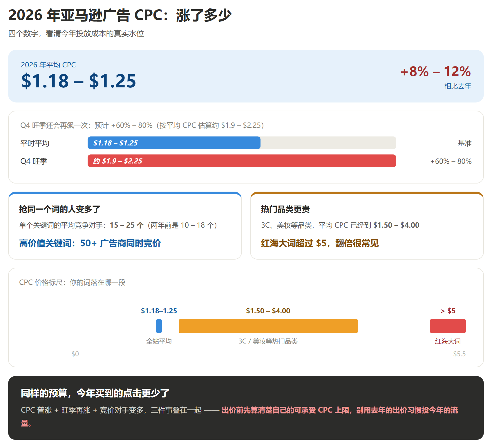Click the orange range bar on the ruler
The height and width of the screenshot is (448, 492).
[x=268, y=326]
